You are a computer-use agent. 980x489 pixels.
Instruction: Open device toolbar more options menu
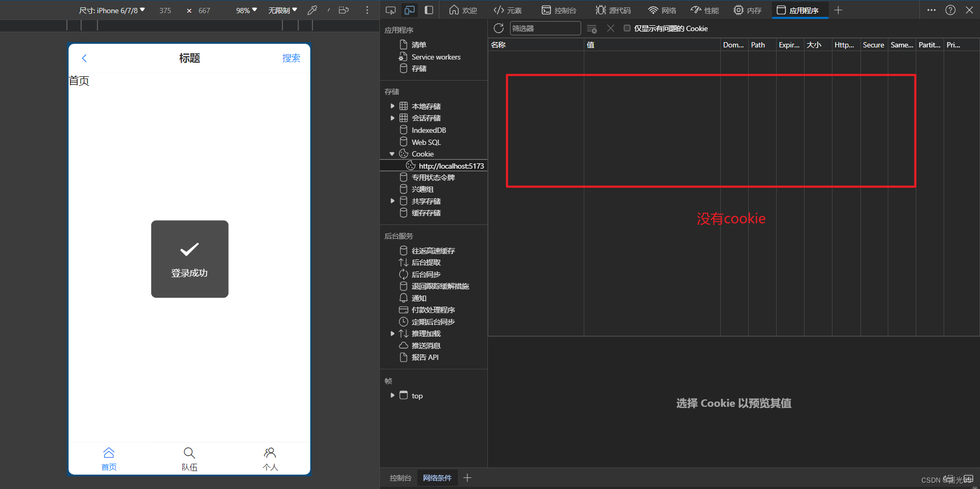[367, 10]
